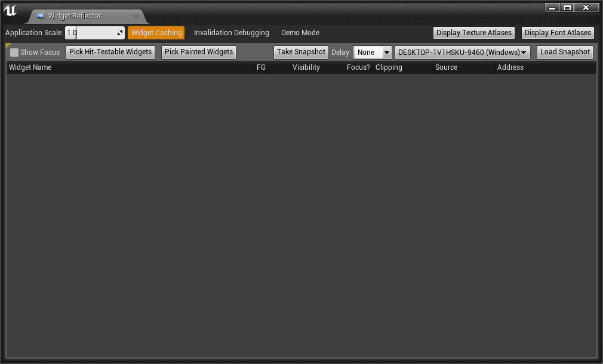Close the Widget Reflector tab
Screen dimensions: 603x364
click(136, 16)
